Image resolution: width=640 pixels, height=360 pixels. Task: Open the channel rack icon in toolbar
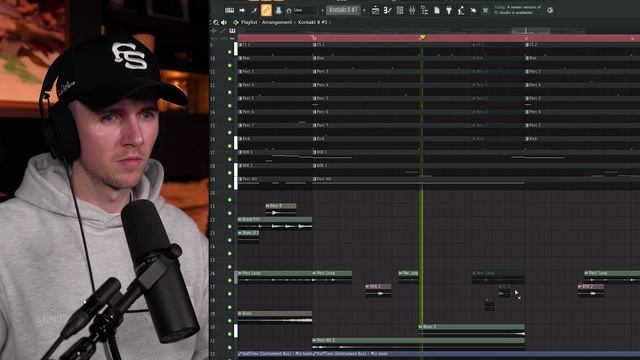pyautogui.click(x=400, y=10)
